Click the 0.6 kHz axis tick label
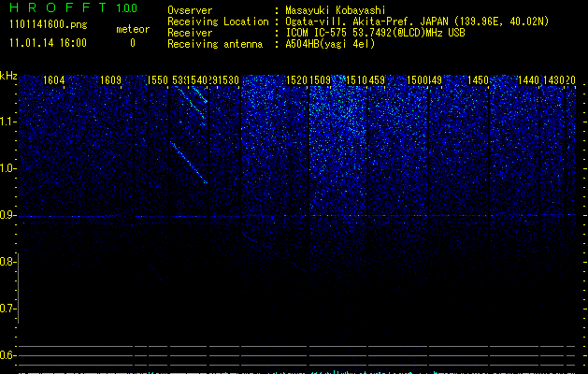 click(x=7, y=355)
